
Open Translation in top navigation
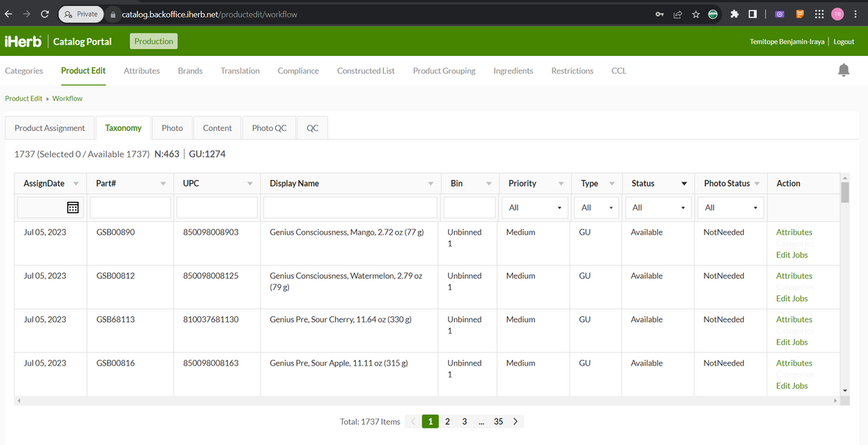[240, 71]
